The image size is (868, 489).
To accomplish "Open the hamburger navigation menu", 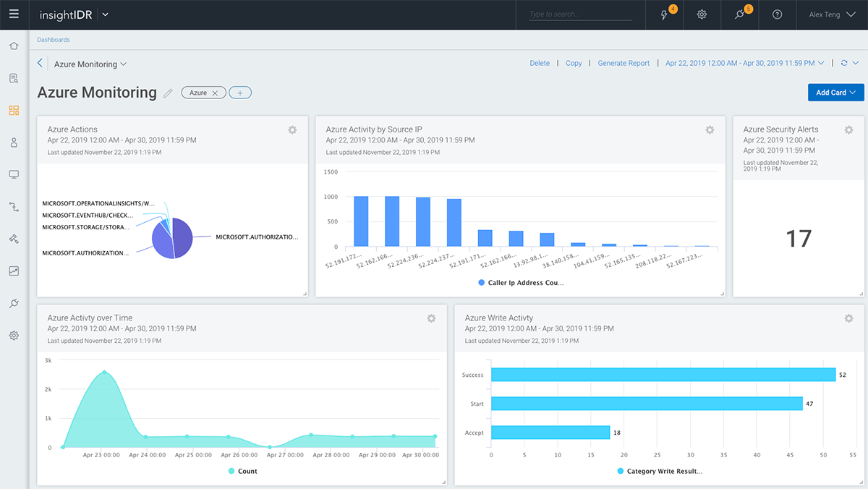I will (x=14, y=14).
